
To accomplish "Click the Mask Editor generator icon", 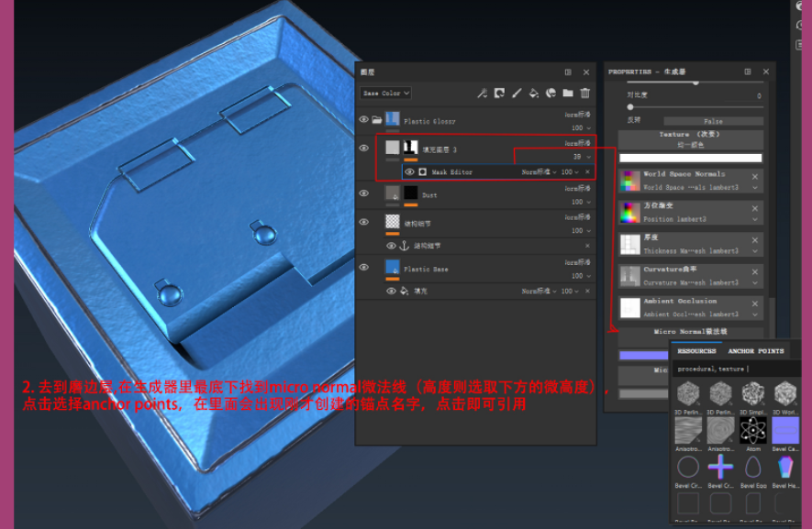I will (x=423, y=171).
